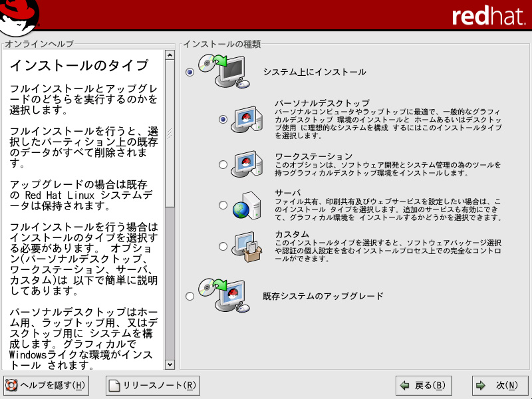This screenshot has height=399, width=532.
Task: Click カスタム heading text
Action: [x=292, y=234]
